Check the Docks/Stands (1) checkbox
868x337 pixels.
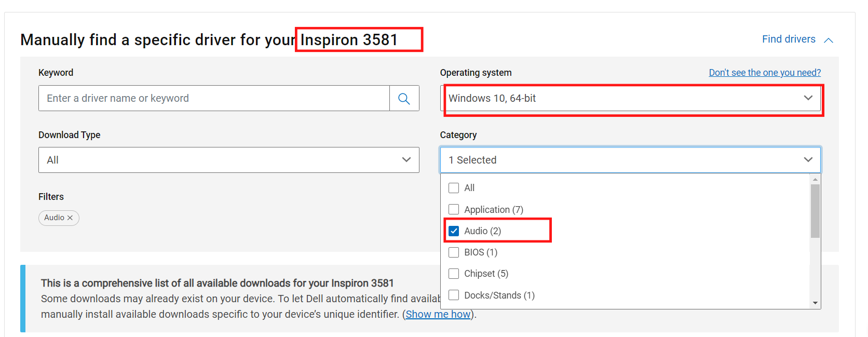454,295
